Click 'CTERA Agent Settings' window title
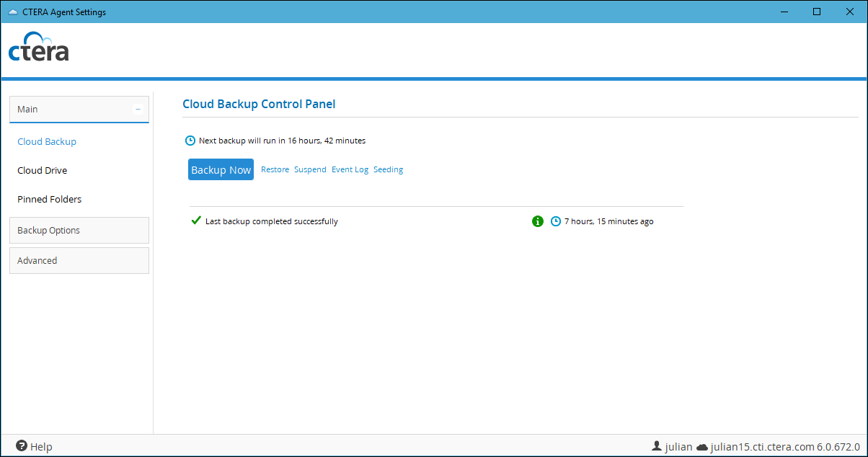Screen dimensions: 868x457 point(64,12)
